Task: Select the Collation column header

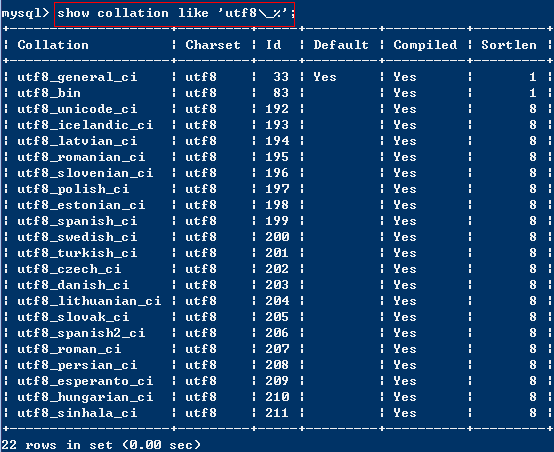Action: coord(53,45)
